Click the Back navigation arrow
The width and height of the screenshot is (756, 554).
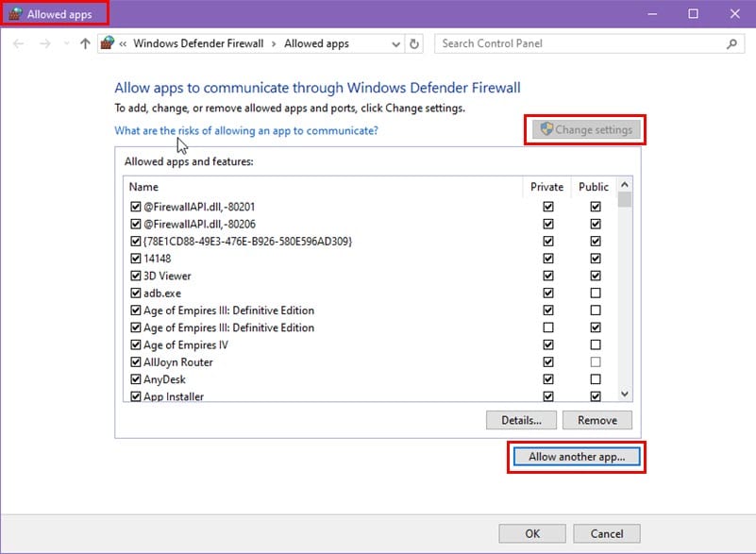point(18,43)
